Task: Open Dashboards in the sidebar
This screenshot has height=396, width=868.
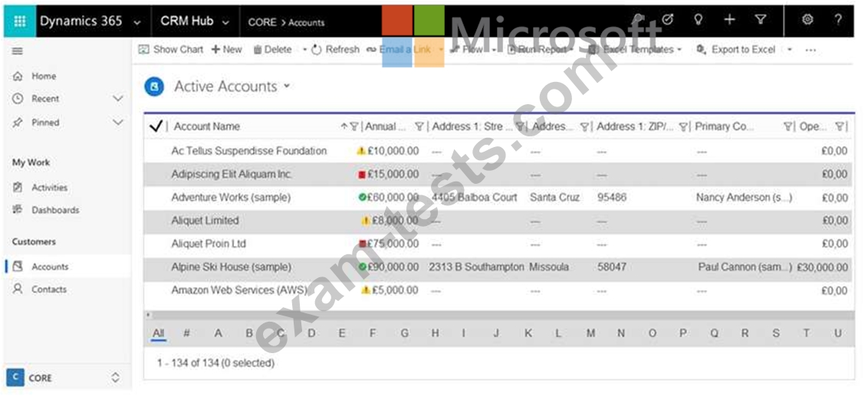Action: point(54,210)
